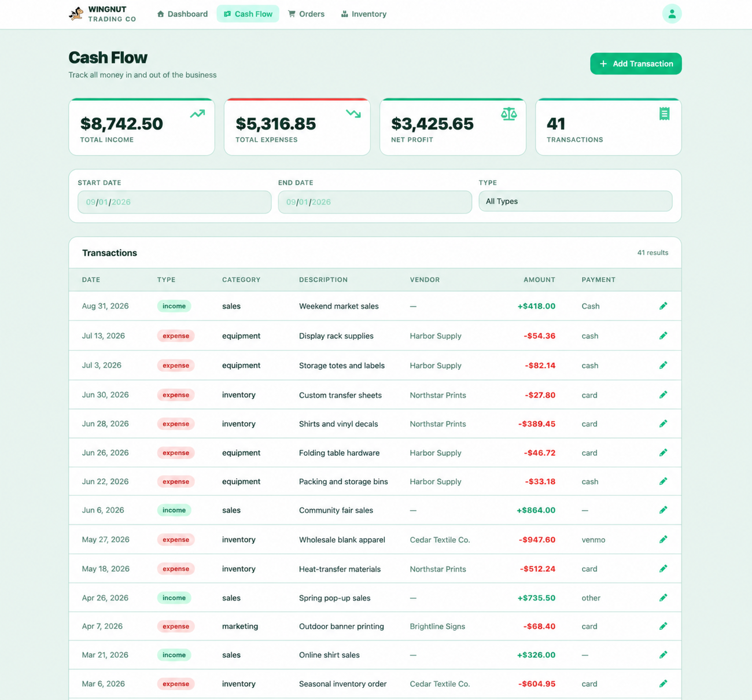Edit the Outdoor banner printing transaction
The height and width of the screenshot is (700, 752).
(x=663, y=626)
